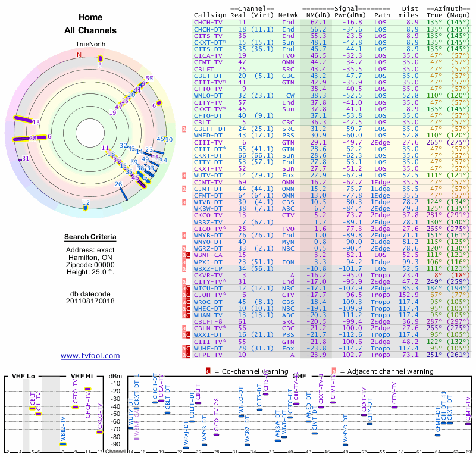The width and height of the screenshot is (476, 457).
Task: Select CHCH-TV callsign in table
Action: [x=208, y=23]
